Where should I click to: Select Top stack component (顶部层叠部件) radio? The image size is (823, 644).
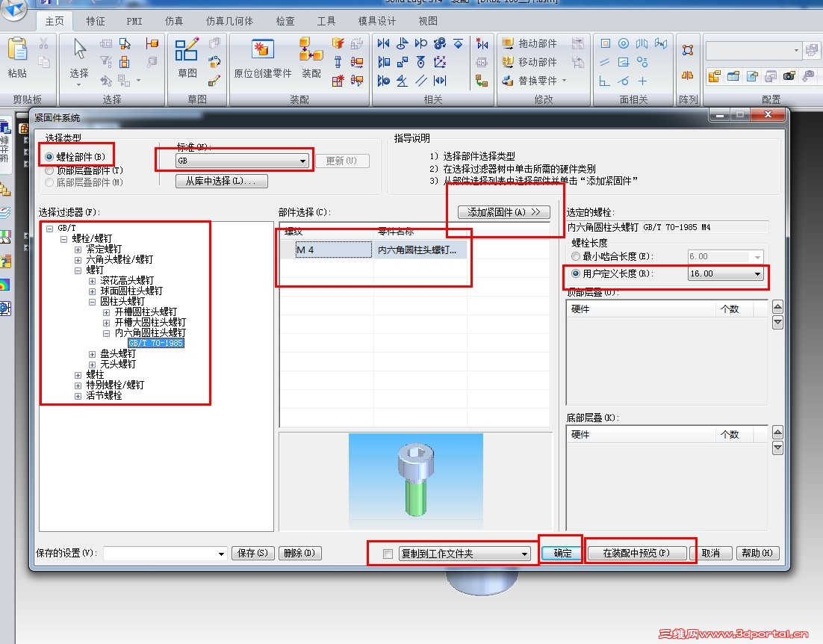pyautogui.click(x=49, y=170)
